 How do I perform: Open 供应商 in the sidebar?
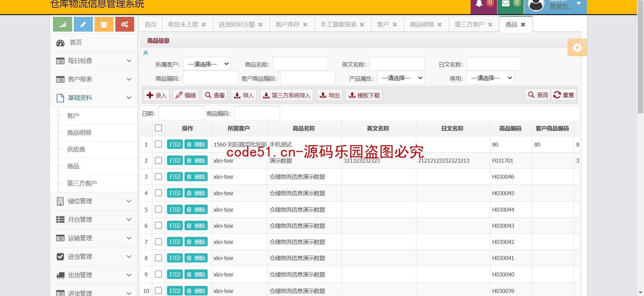pos(76,150)
